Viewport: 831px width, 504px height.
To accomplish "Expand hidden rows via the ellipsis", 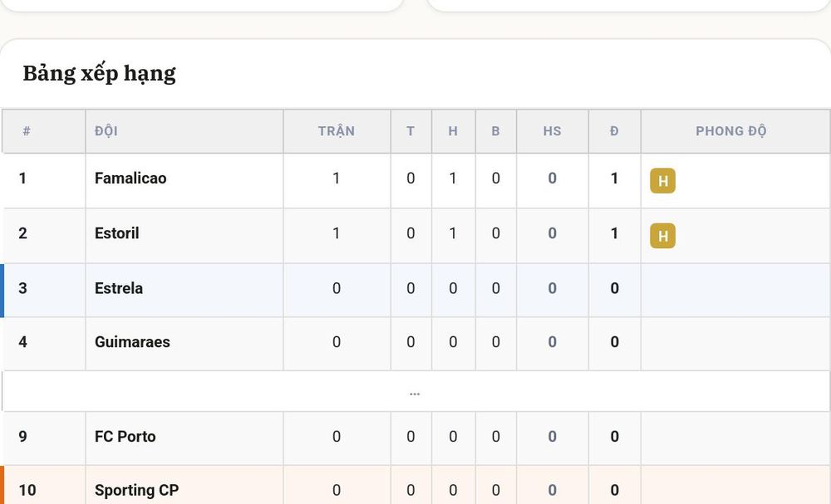I will coord(415,394).
